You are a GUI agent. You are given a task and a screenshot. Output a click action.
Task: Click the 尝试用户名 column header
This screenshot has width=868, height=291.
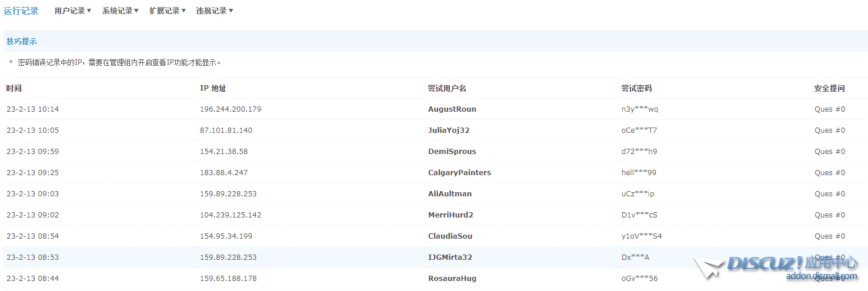(x=447, y=88)
